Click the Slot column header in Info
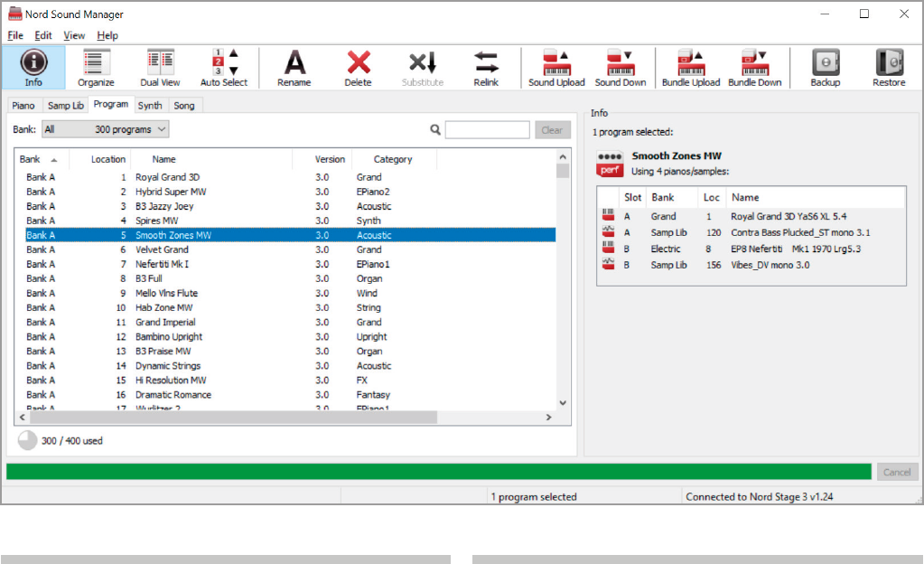Image resolution: width=924 pixels, height=564 pixels. [x=632, y=198]
